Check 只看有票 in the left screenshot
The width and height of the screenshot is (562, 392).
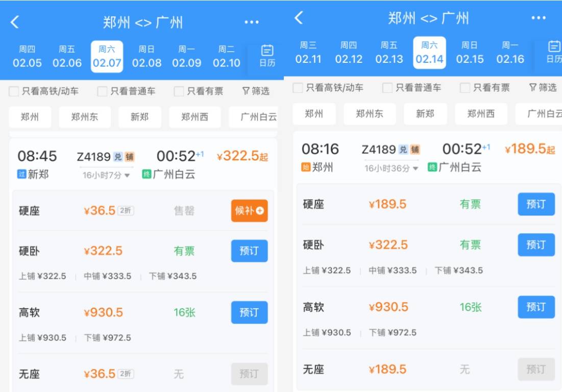click(x=179, y=91)
